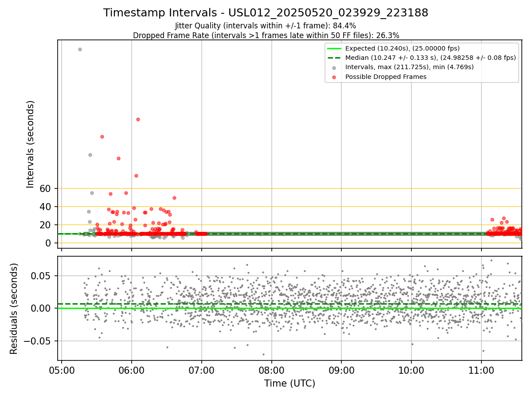532x399 pixels.
Task: Click the "05:00" x-axis tick label
Action: (x=62, y=370)
